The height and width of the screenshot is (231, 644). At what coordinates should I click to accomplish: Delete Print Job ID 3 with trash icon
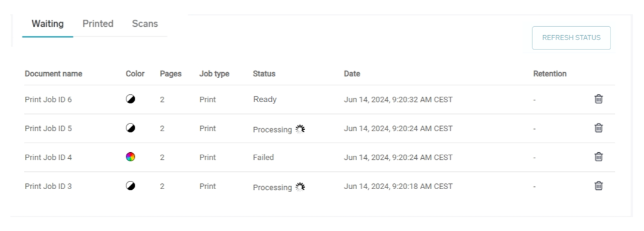(599, 186)
